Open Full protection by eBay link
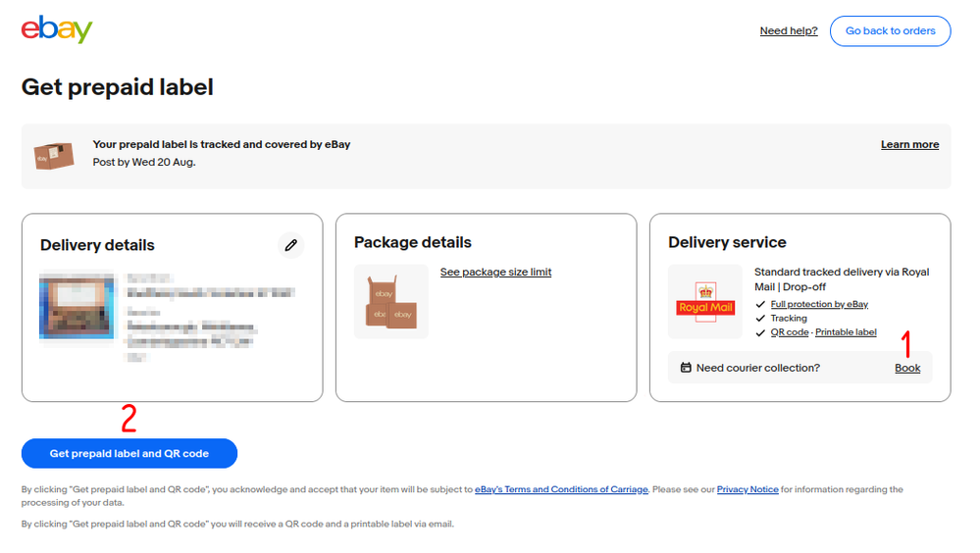 pyautogui.click(x=819, y=304)
